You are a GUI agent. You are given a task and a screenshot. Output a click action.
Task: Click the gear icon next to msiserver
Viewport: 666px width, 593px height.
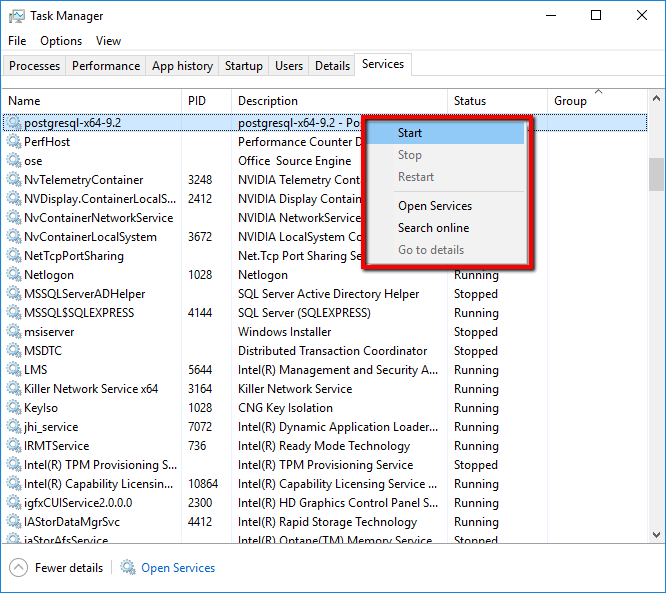point(14,332)
